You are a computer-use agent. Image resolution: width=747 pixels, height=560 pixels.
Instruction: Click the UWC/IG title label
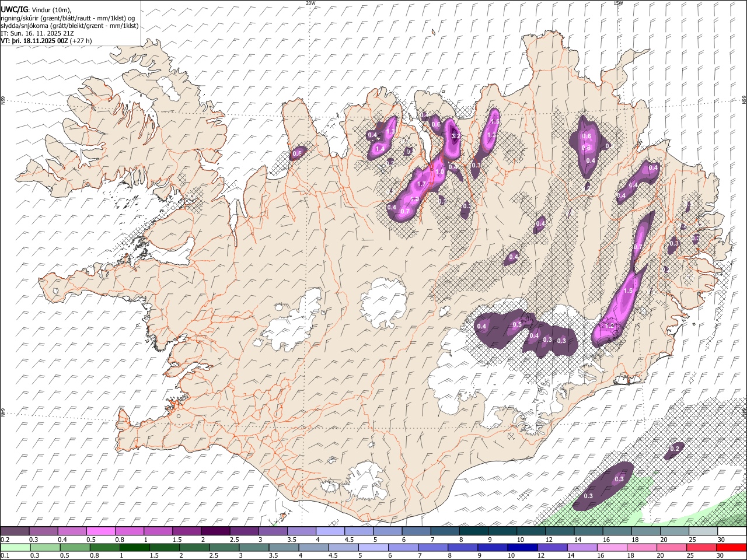tap(13, 10)
